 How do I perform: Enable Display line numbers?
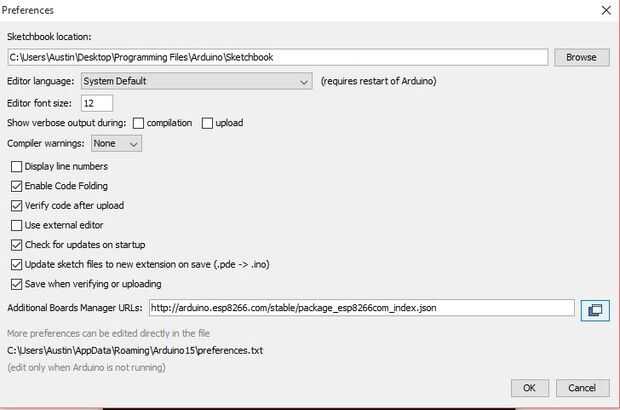point(16,166)
